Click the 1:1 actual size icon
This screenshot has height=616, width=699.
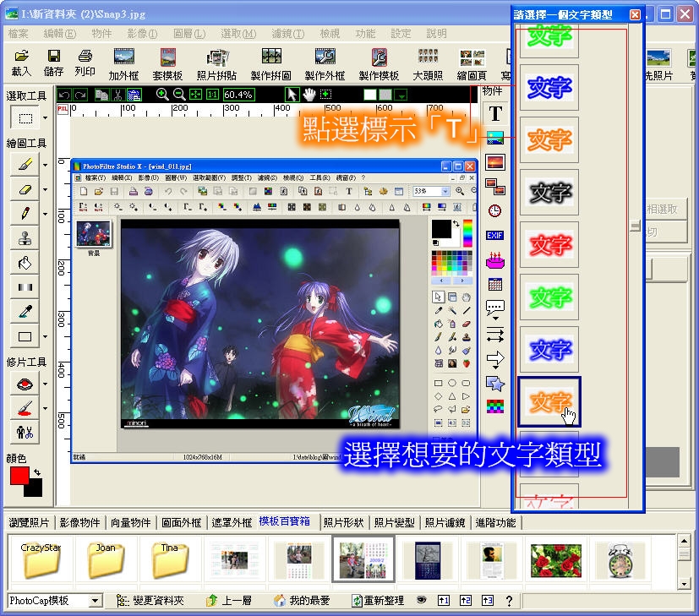pyautogui.click(x=213, y=95)
